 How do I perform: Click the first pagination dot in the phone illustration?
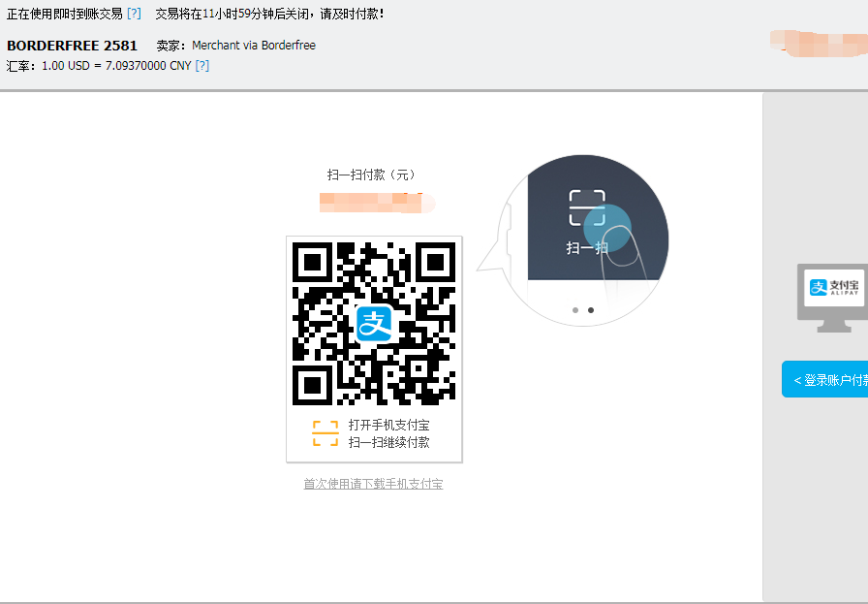575,310
